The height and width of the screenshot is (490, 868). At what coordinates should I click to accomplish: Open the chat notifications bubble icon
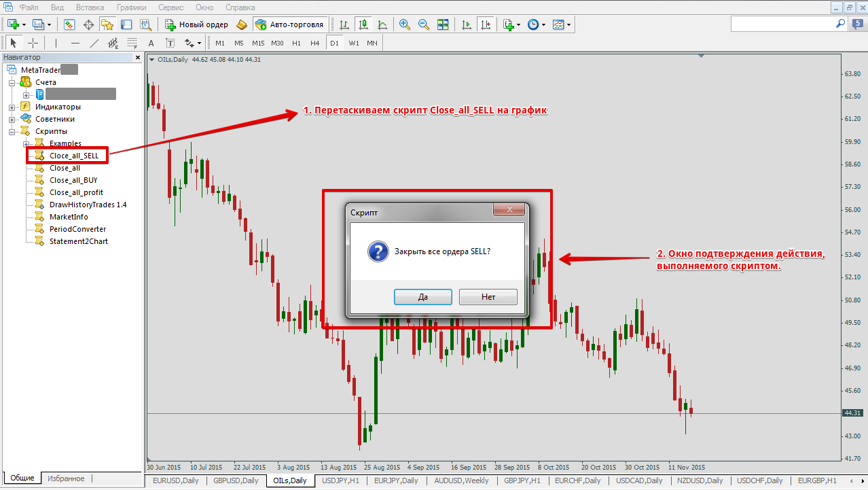[858, 23]
